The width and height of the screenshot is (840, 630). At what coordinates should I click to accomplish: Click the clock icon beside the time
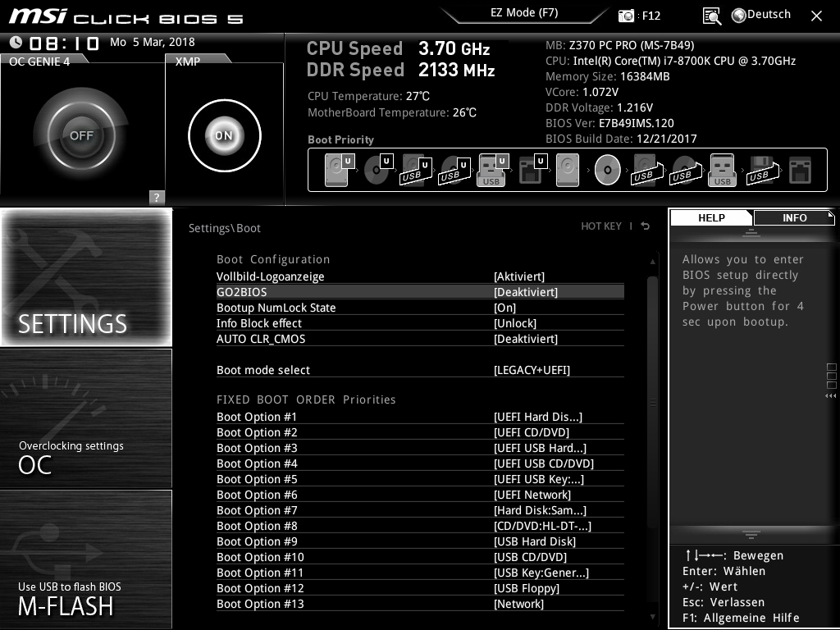[x=16, y=42]
